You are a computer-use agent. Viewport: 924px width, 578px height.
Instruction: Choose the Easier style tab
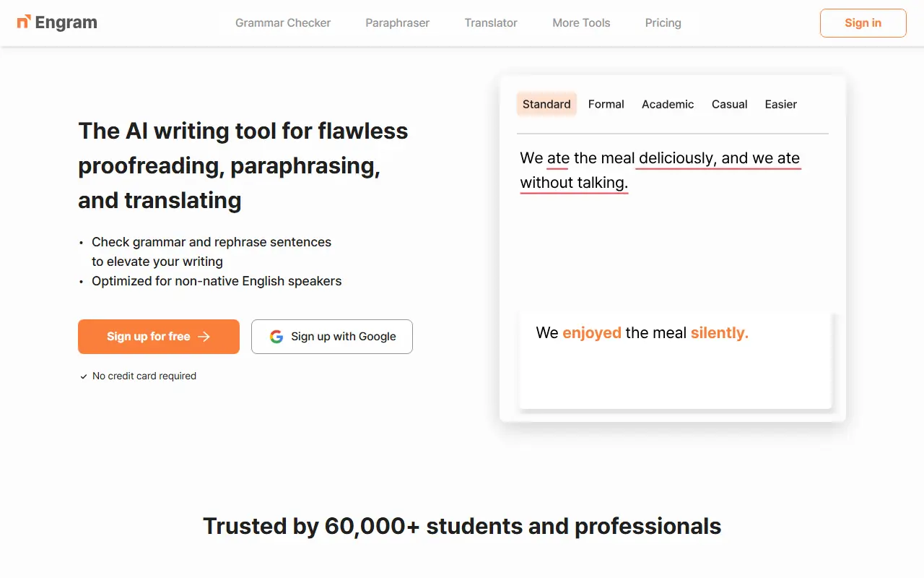[780, 104]
